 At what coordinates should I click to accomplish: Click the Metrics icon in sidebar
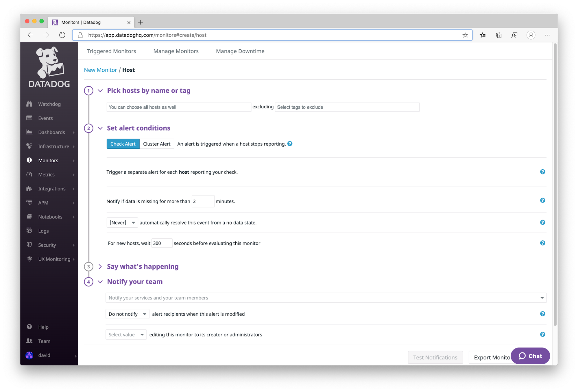point(29,174)
